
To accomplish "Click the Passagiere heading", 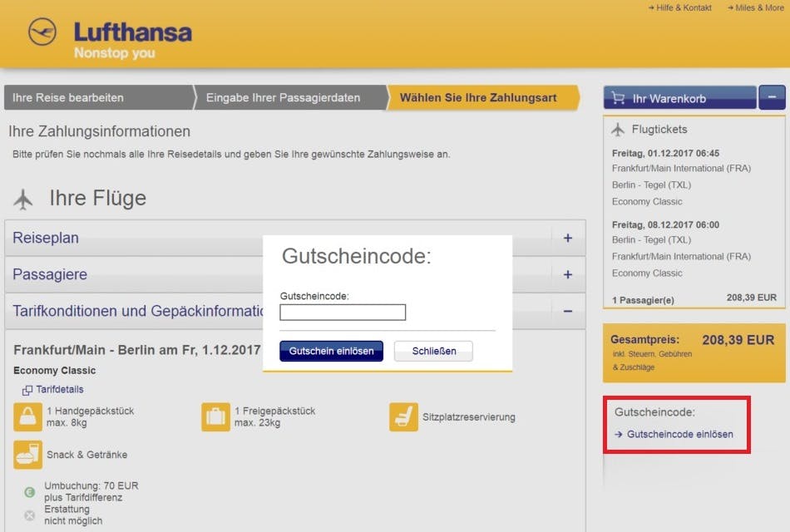I will tap(50, 274).
